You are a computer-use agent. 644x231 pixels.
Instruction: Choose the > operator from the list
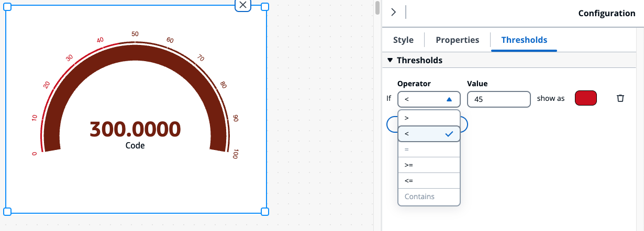pyautogui.click(x=429, y=118)
